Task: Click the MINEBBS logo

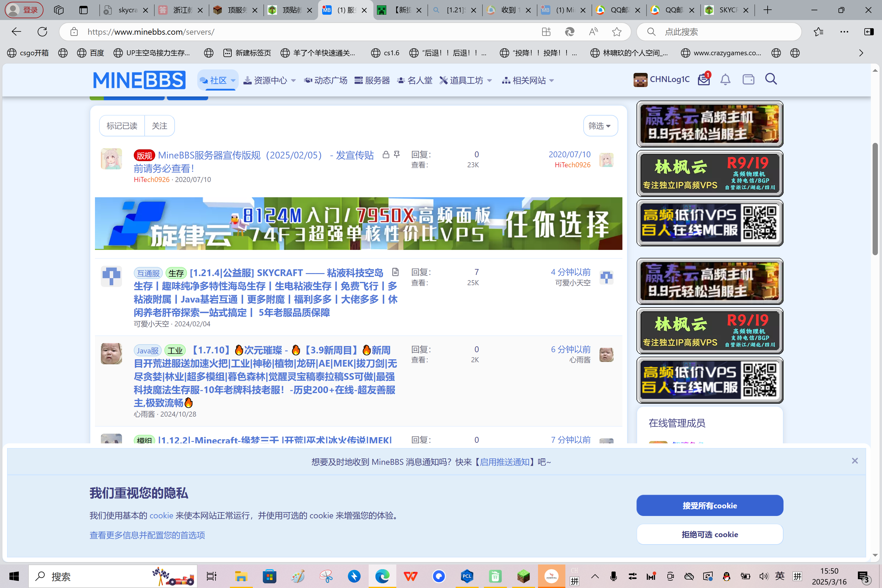Action: tap(139, 80)
